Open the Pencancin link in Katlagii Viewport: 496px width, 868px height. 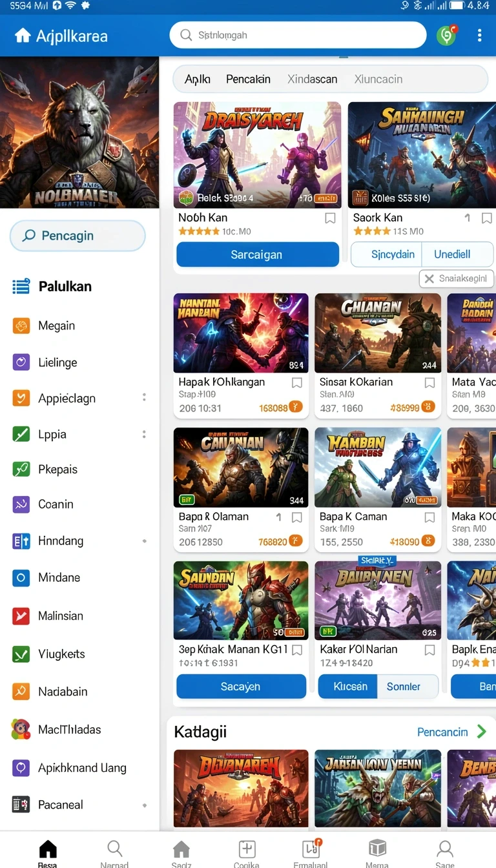[442, 732]
